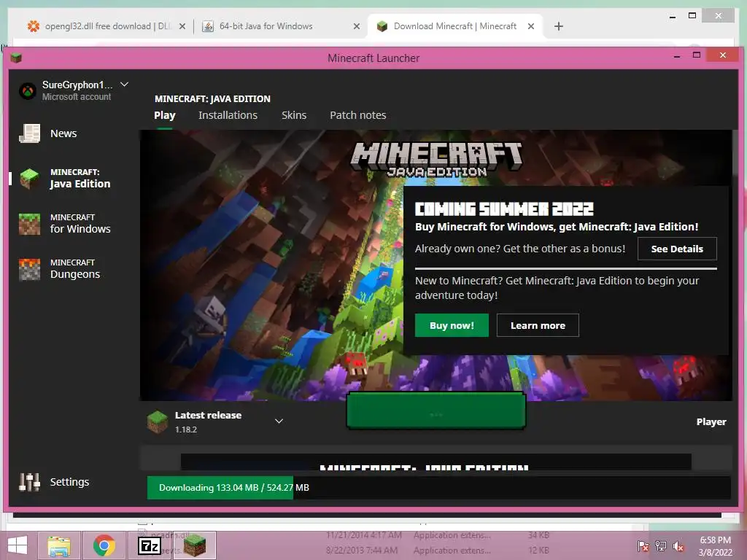Click the Microsoft account text
747x560 pixels.
click(77, 97)
